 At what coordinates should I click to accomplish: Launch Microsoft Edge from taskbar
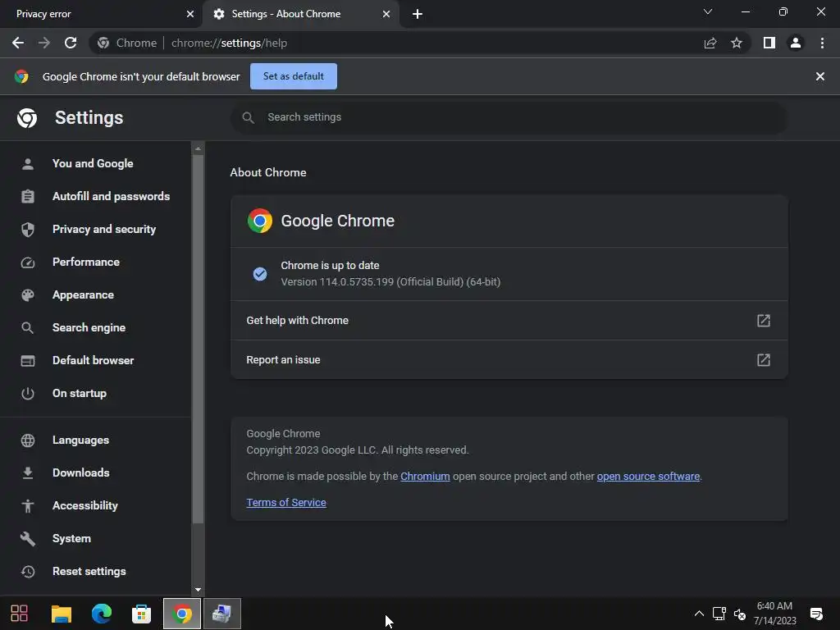101,614
